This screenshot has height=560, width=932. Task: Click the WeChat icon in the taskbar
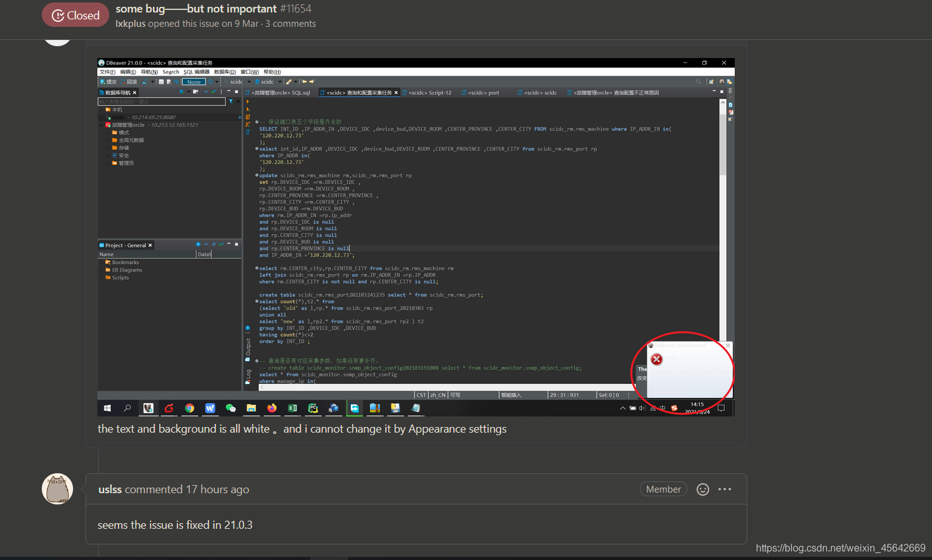[x=230, y=408]
